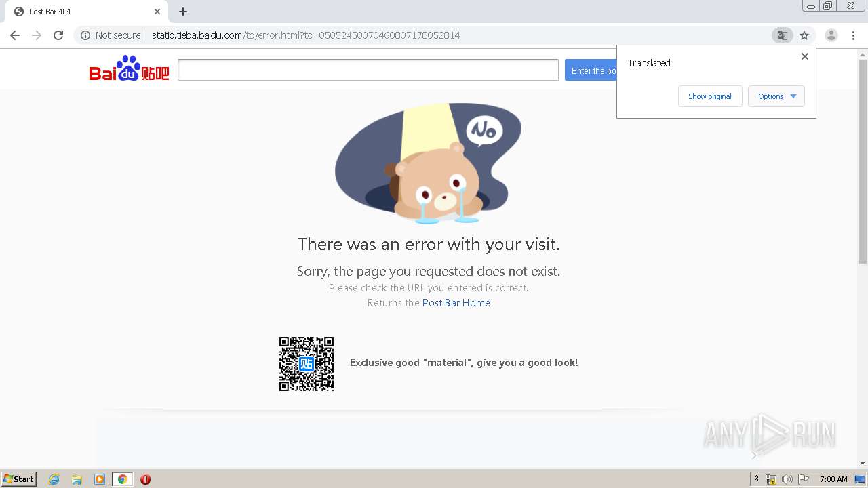Click the QR code image

[x=307, y=364]
